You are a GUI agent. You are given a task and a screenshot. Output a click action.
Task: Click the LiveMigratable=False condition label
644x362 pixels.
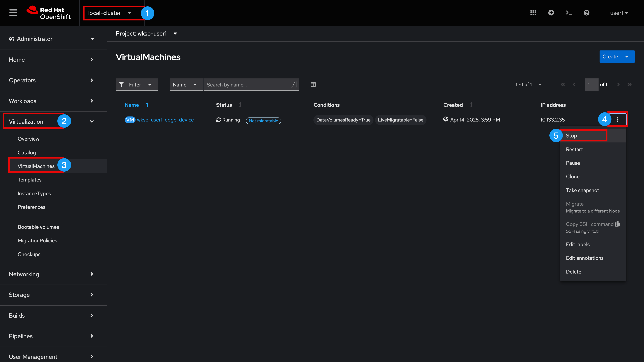(400, 120)
